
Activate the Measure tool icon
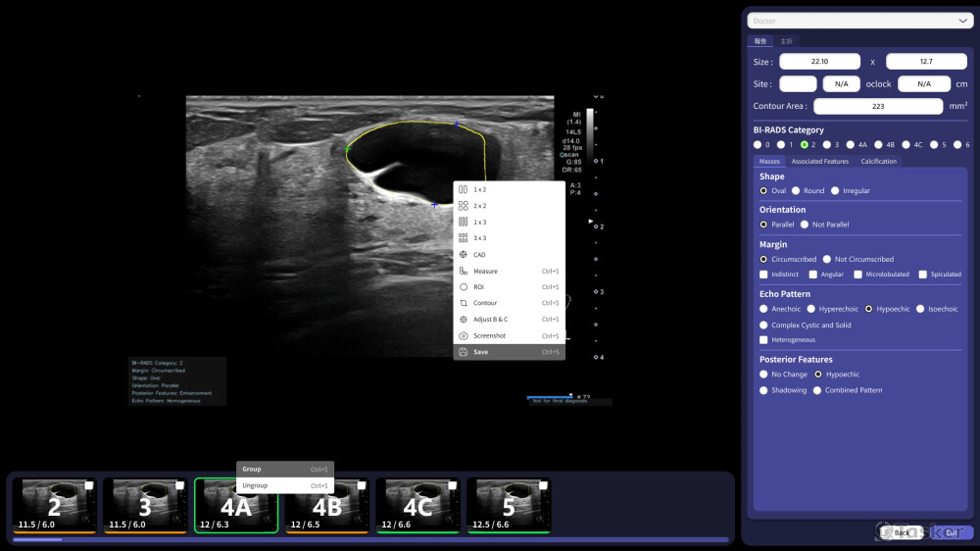pyautogui.click(x=463, y=271)
